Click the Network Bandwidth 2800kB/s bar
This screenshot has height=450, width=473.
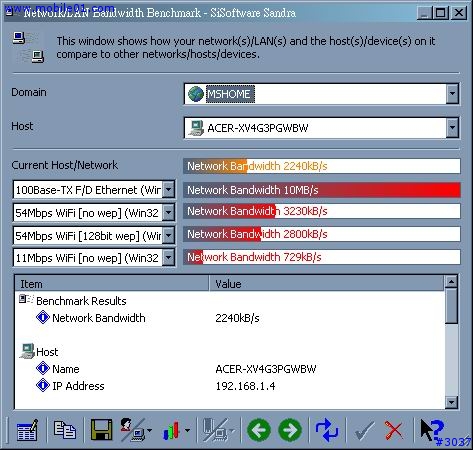click(x=322, y=234)
